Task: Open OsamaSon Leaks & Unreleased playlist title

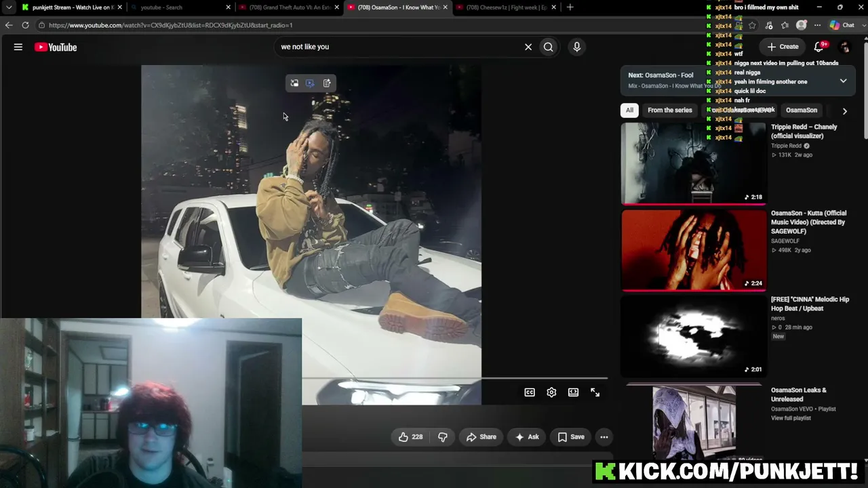Action: click(799, 394)
